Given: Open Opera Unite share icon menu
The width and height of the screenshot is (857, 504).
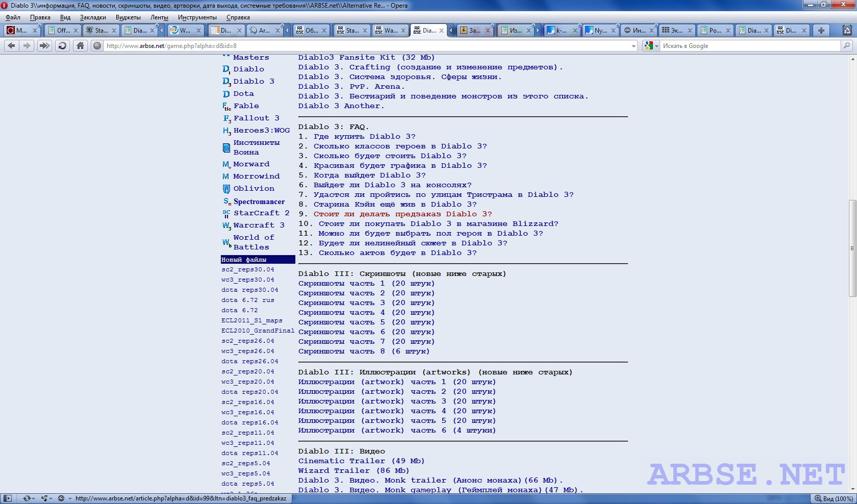Looking at the screenshot, I should coord(46,498).
